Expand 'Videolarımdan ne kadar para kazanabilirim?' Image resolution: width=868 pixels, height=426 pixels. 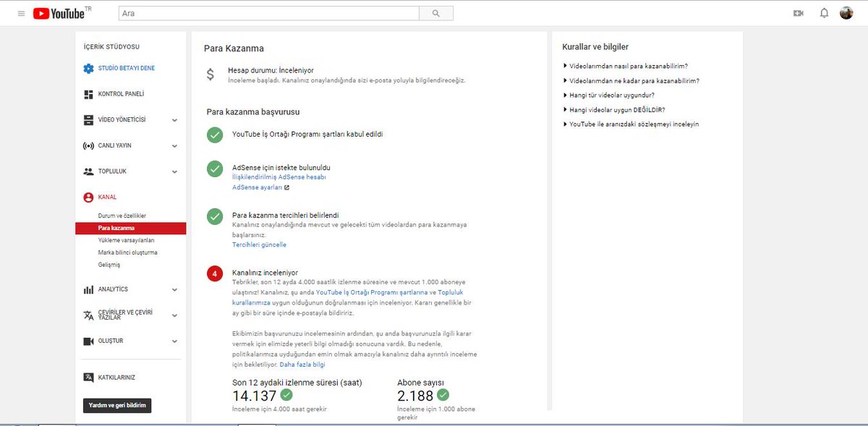(x=631, y=81)
